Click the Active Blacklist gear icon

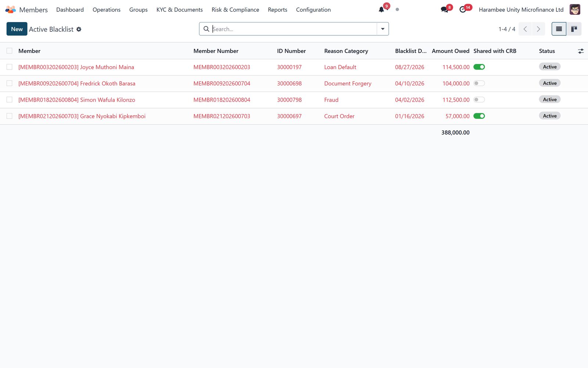pos(79,29)
